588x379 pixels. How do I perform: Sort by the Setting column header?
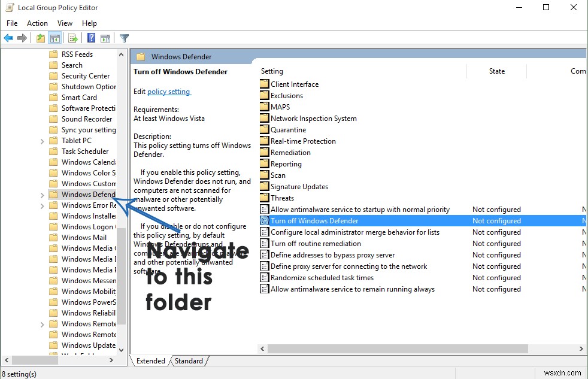click(x=272, y=71)
